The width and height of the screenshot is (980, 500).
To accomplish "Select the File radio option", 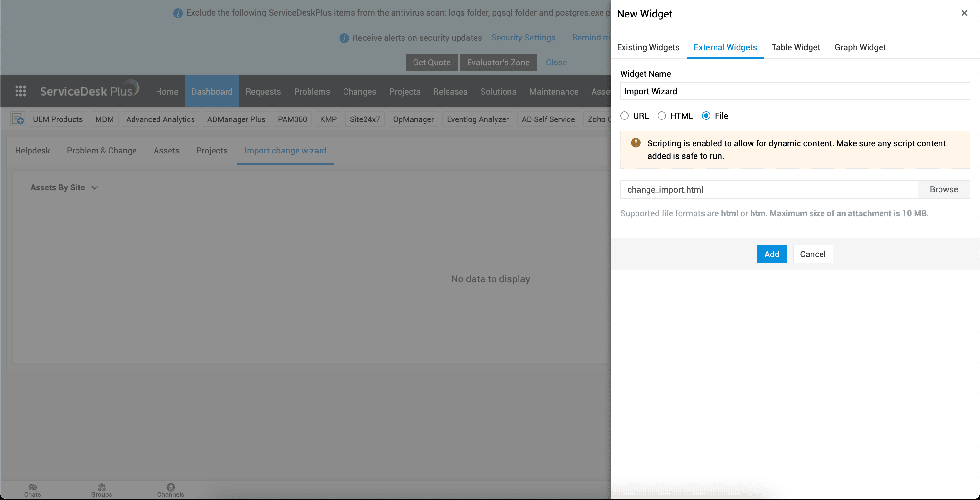I will [706, 116].
